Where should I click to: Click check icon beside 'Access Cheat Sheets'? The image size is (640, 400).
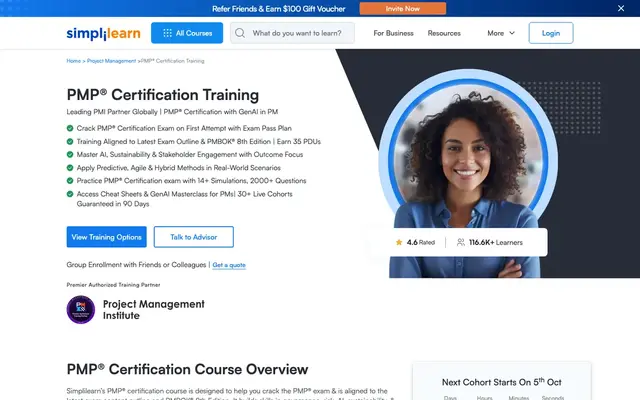click(70, 194)
